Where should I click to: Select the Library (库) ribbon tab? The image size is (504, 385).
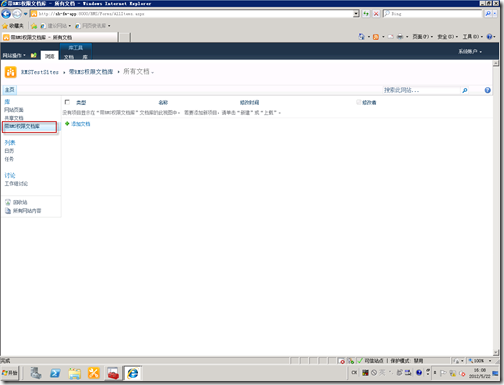85,57
